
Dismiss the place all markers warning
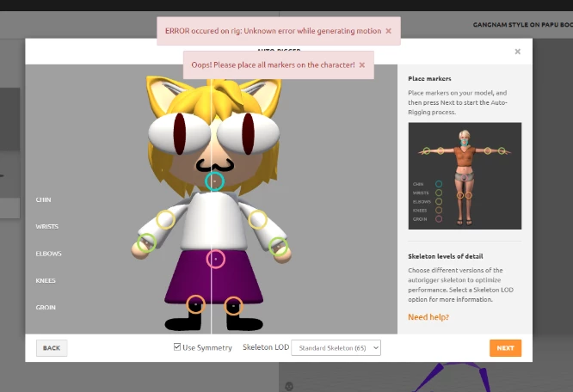point(361,65)
